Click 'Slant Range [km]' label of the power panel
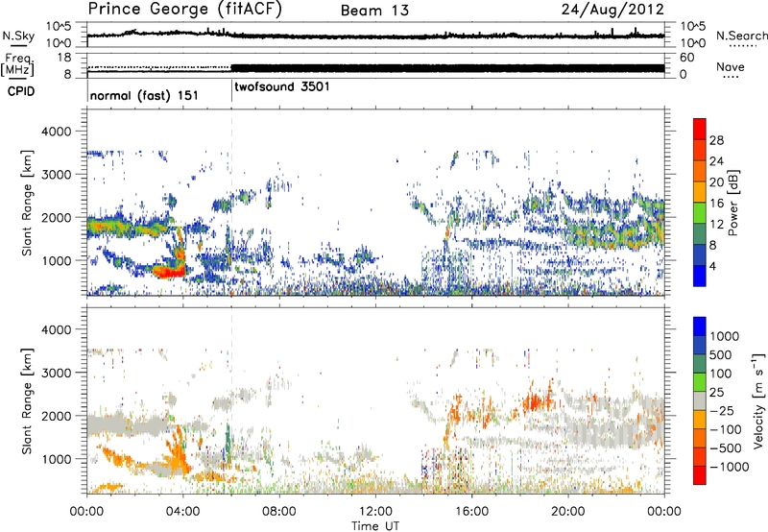Viewport: 768px width, 532px height. pyautogui.click(x=27, y=203)
